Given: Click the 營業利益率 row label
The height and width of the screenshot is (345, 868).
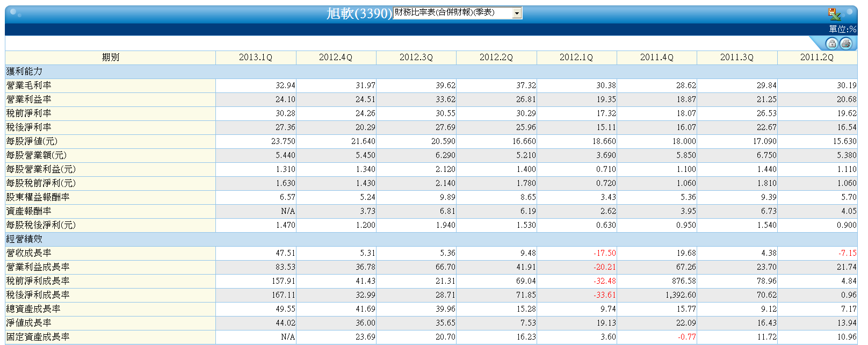Looking at the screenshot, I should (29, 99).
